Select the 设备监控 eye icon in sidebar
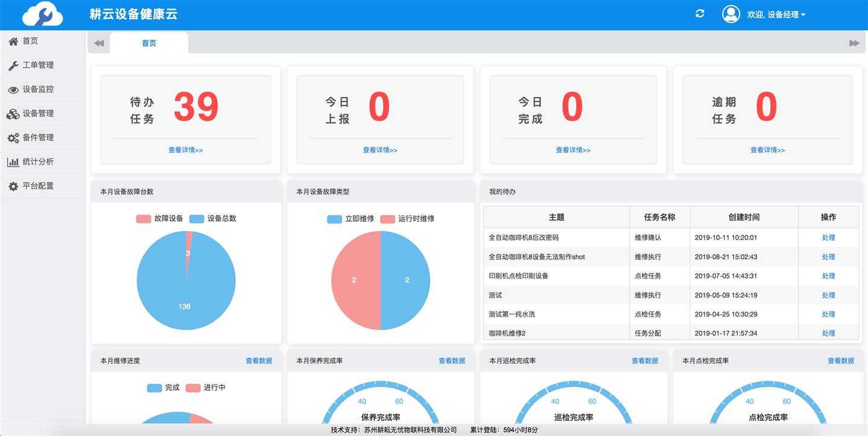 13,89
